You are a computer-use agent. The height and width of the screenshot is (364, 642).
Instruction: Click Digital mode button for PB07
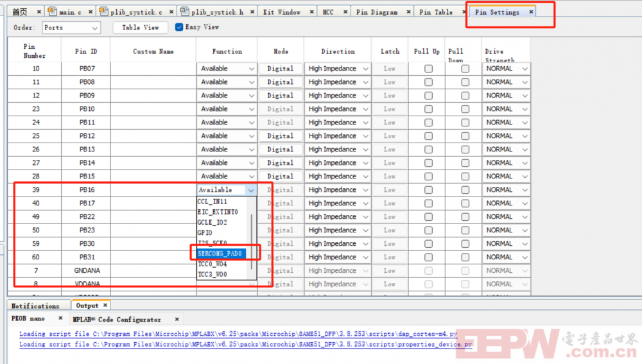[281, 69]
